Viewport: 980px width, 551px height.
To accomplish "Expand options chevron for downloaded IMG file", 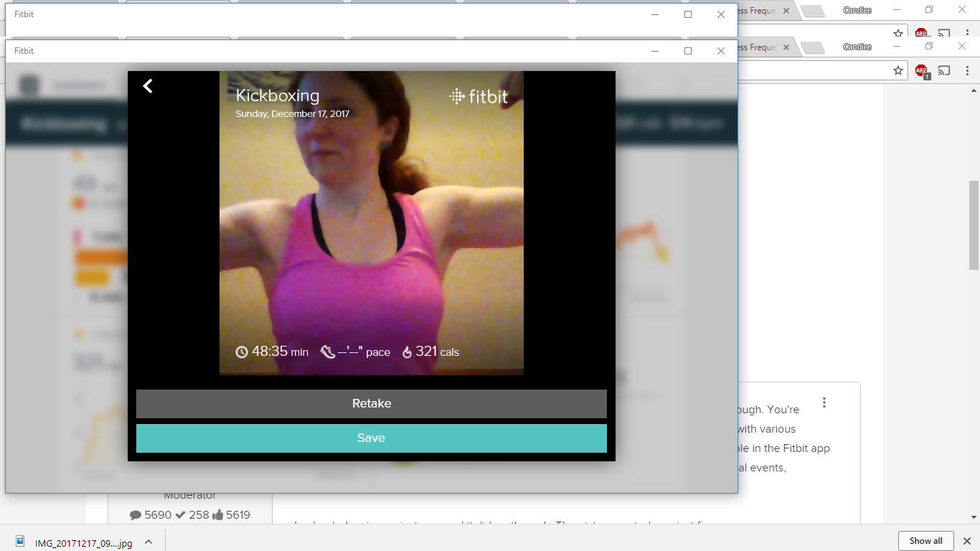I will pos(148,542).
